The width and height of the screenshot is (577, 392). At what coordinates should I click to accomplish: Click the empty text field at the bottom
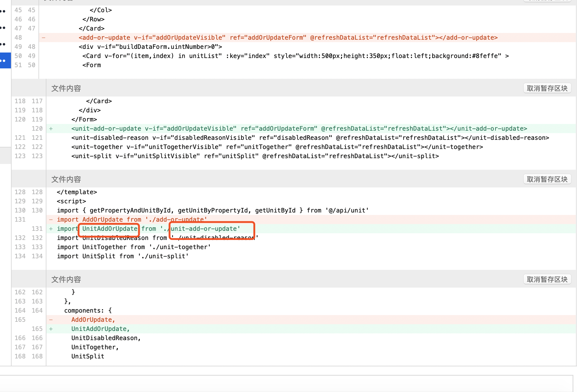(286, 383)
